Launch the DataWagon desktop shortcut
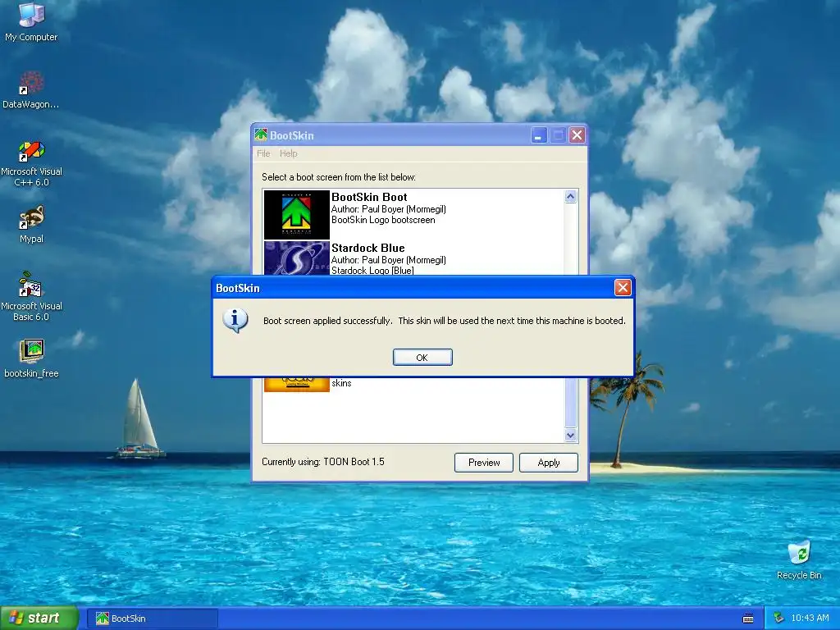Screen dimensions: 840x630 click(31, 89)
